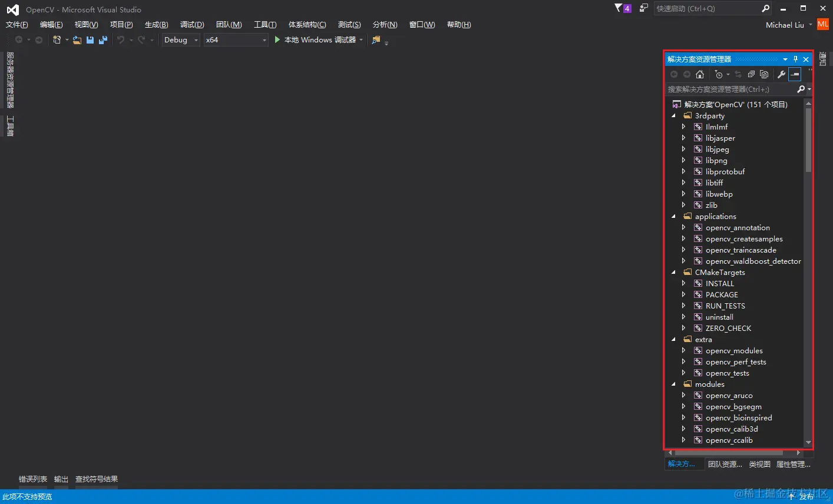
Task: Click the collapse all icon in Solution Explorer
Action: (751, 74)
